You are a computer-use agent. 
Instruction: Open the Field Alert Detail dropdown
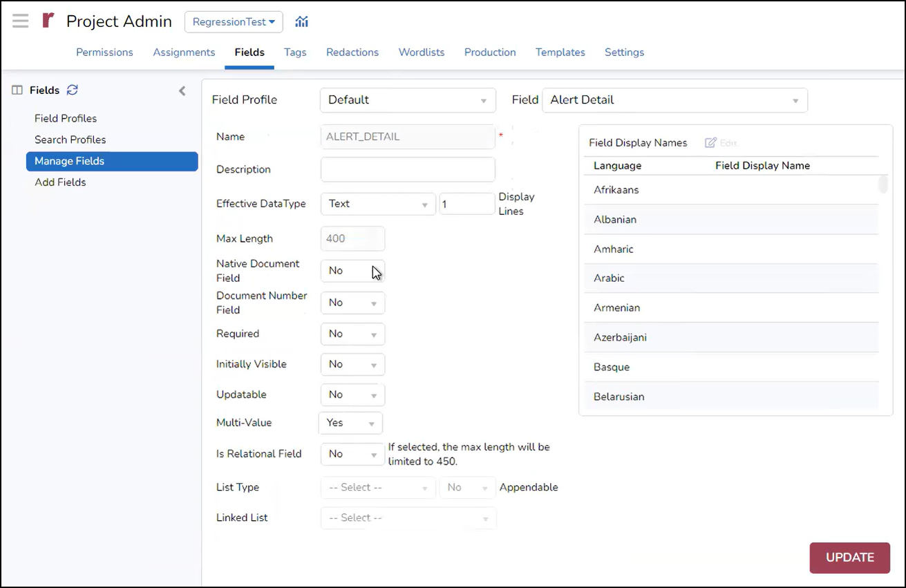click(674, 100)
